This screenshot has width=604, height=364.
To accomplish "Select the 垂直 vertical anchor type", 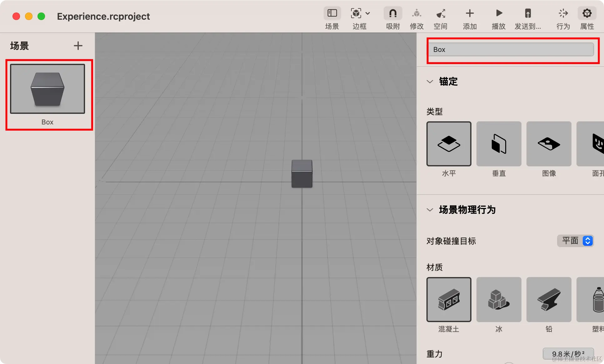I will (x=499, y=144).
